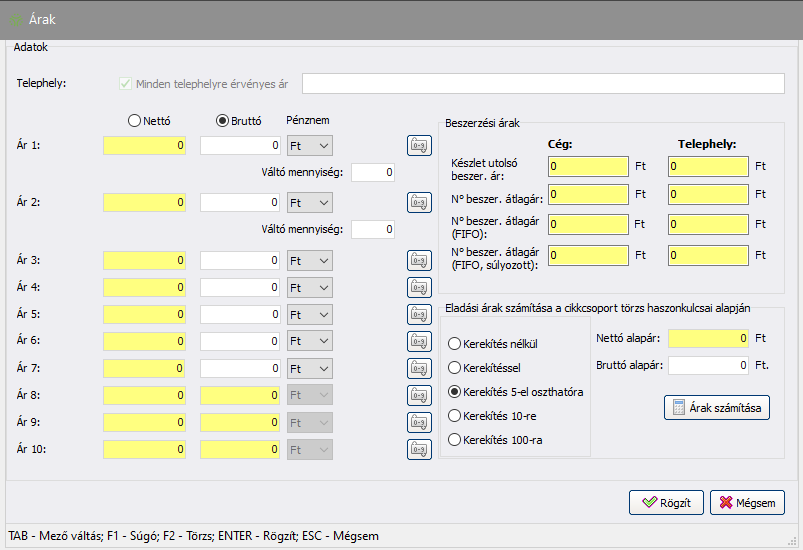The width and height of the screenshot is (803, 550).
Task: Select the Bruttó radio button
Action: [223, 121]
